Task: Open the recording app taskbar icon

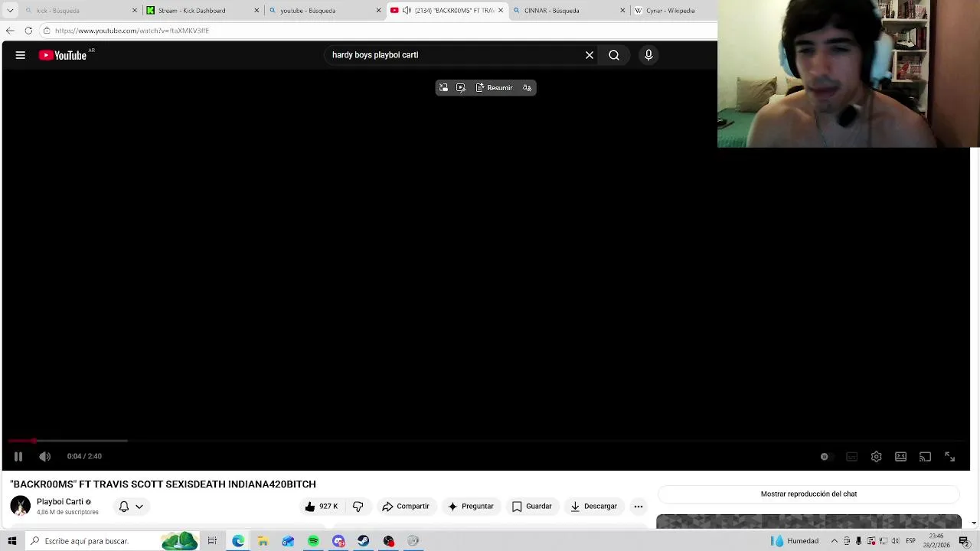Action: (388, 541)
